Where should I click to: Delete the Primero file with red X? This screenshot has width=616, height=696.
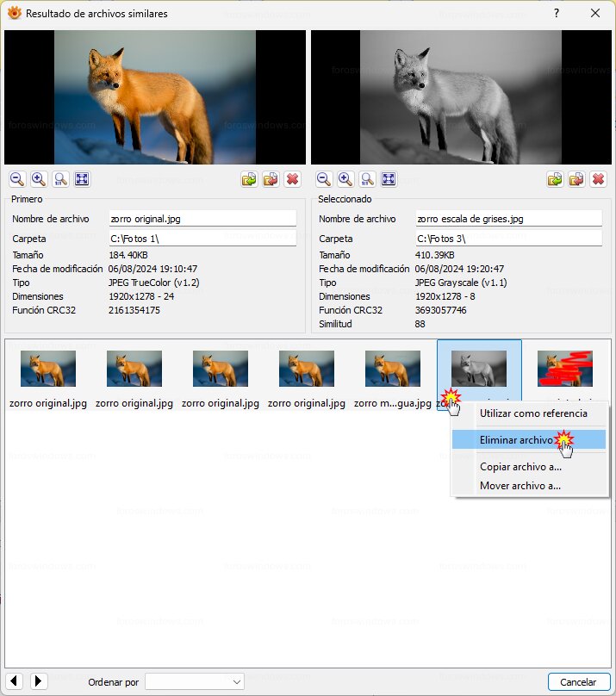coord(292,179)
